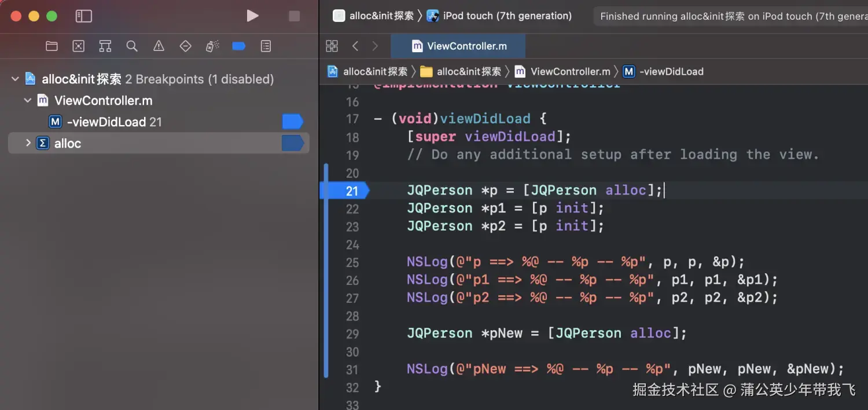
Task: Click 'pNew' variable declaration on line 29
Action: [x=501, y=333]
